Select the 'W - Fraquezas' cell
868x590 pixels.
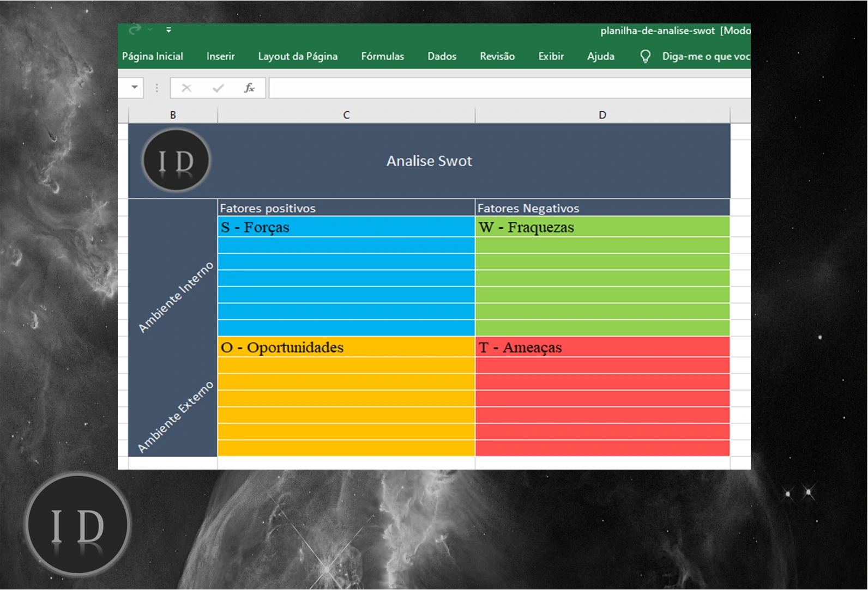[602, 227]
